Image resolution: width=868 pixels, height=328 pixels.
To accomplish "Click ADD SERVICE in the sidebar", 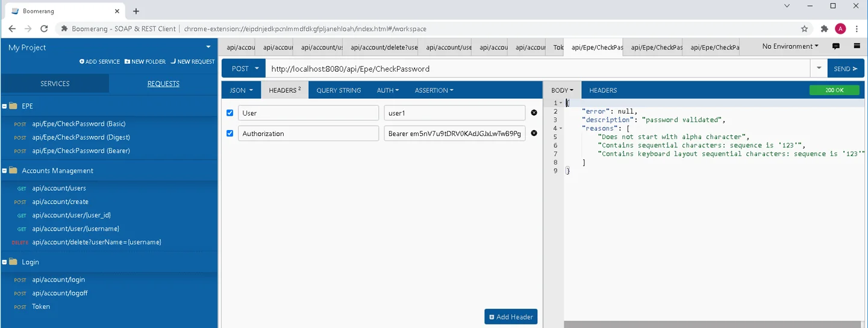I will [99, 61].
